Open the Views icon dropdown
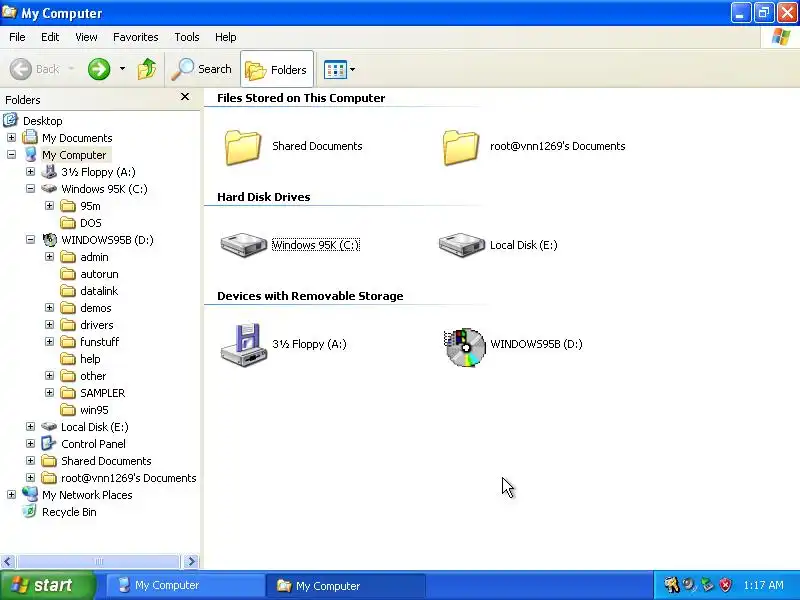Image resolution: width=800 pixels, height=600 pixels. click(339, 69)
